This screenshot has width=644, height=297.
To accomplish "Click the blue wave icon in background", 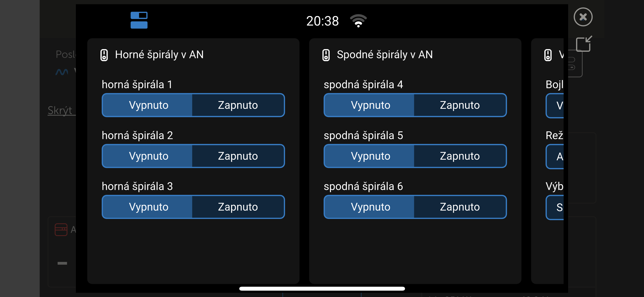I will coord(62,72).
